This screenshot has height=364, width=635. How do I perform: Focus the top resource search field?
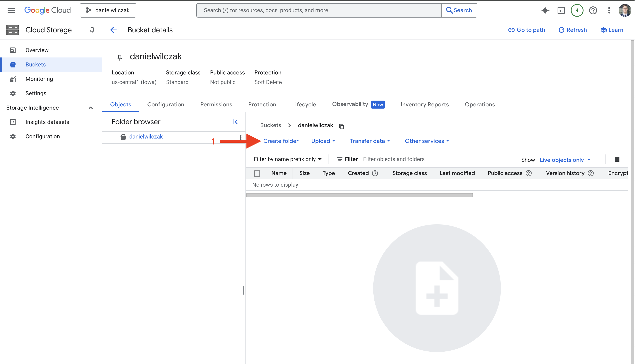click(319, 10)
